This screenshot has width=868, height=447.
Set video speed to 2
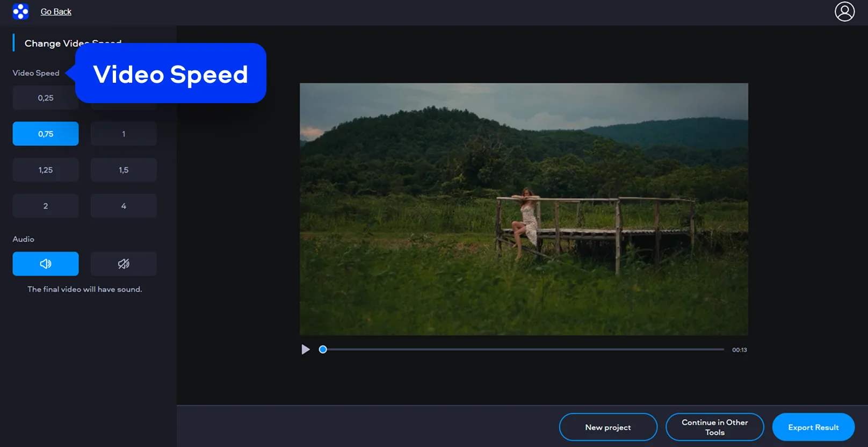(46, 206)
